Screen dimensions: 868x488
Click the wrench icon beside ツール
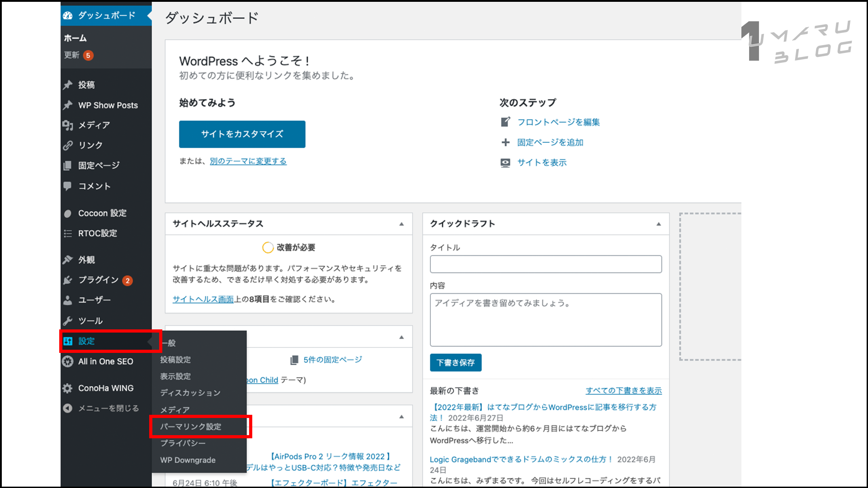68,321
